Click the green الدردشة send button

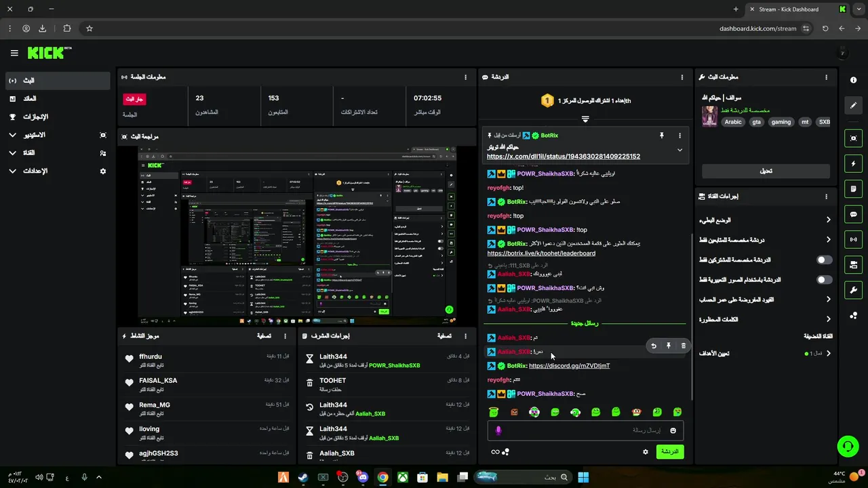click(669, 451)
